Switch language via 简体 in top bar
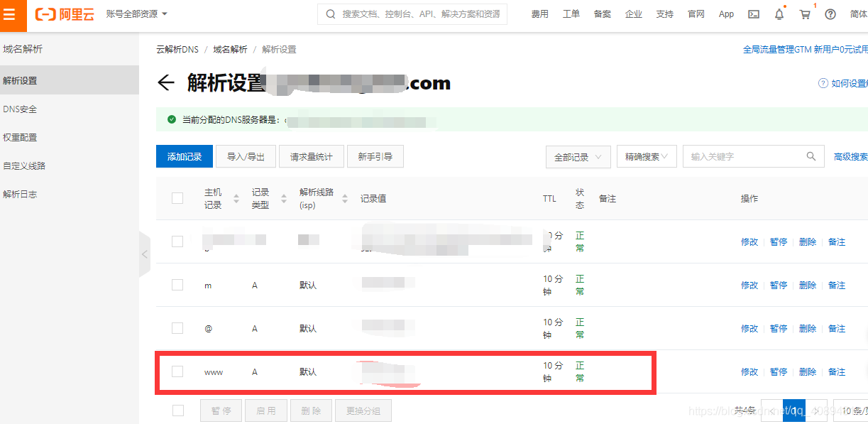Viewport: 868px width, 424px height. pos(858,14)
